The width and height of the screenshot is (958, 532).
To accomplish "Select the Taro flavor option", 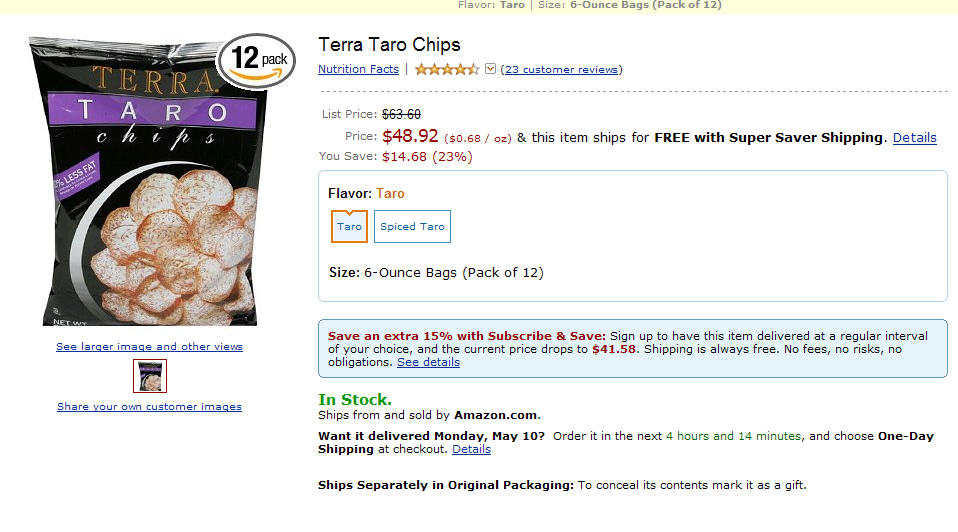I will [349, 227].
